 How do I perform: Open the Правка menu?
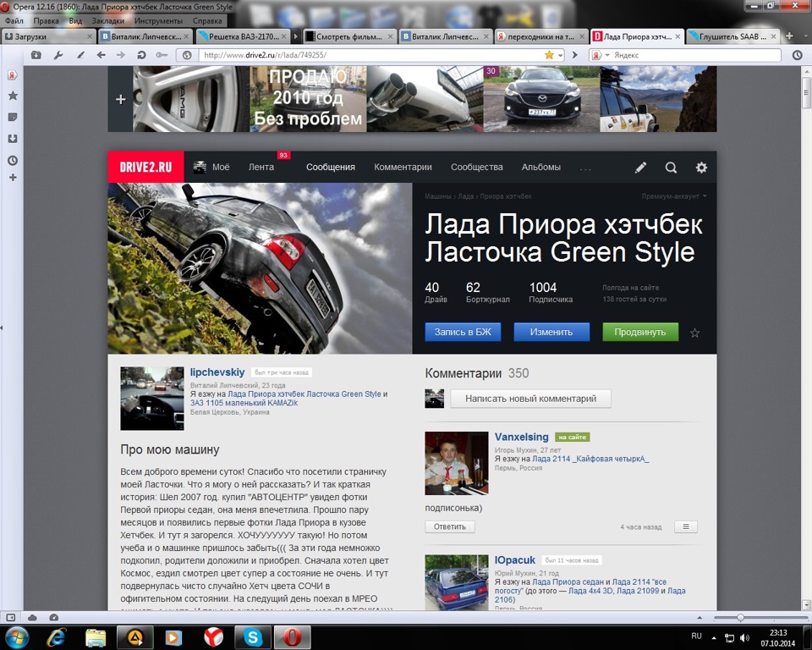click(x=46, y=20)
